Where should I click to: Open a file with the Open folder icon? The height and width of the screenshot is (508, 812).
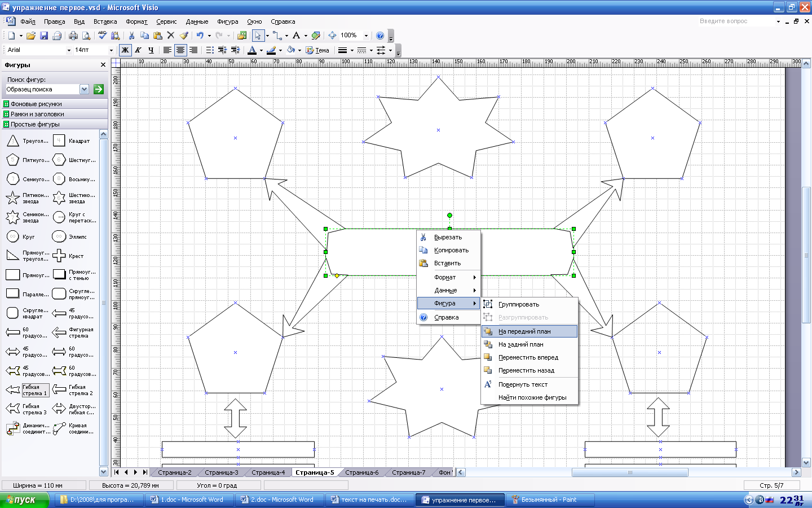pyautogui.click(x=30, y=36)
